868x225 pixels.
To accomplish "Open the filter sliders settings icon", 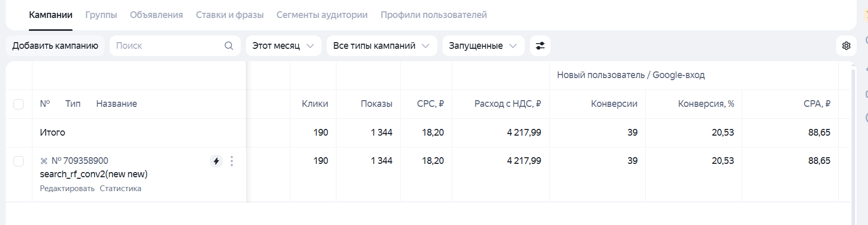I will (x=540, y=46).
